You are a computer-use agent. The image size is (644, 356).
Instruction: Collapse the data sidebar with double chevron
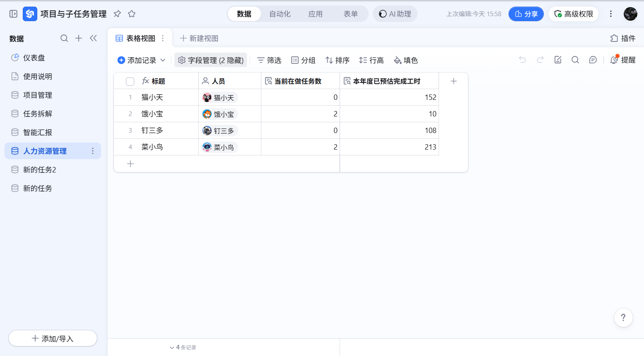pos(93,38)
